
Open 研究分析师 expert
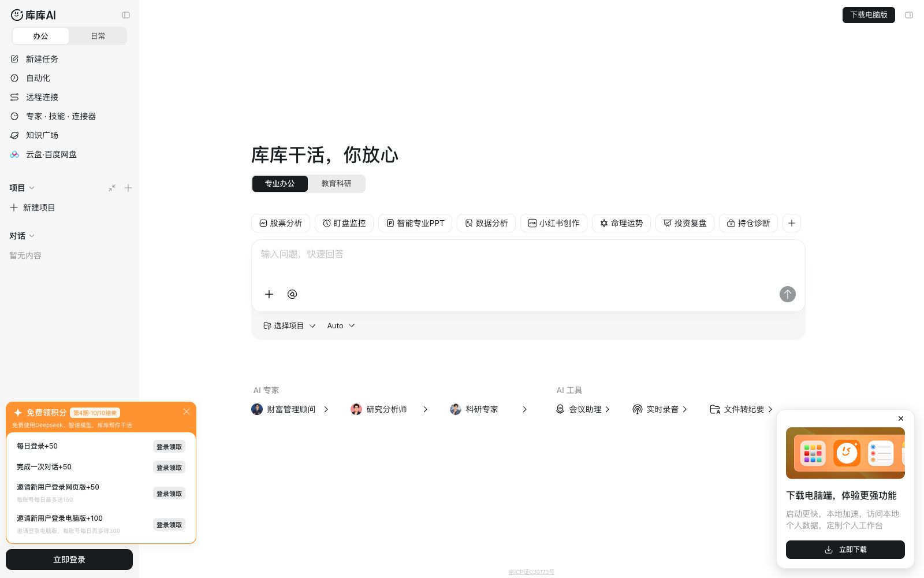(389, 409)
